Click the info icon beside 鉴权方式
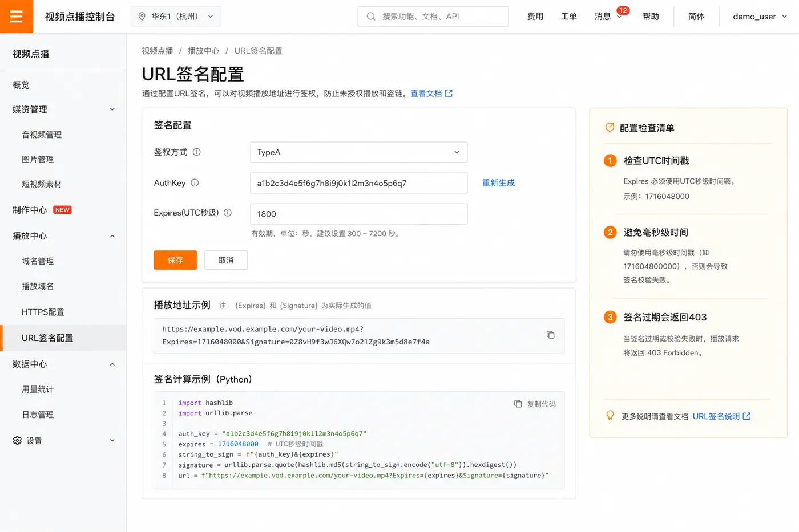The height and width of the screenshot is (532, 799). (196, 152)
